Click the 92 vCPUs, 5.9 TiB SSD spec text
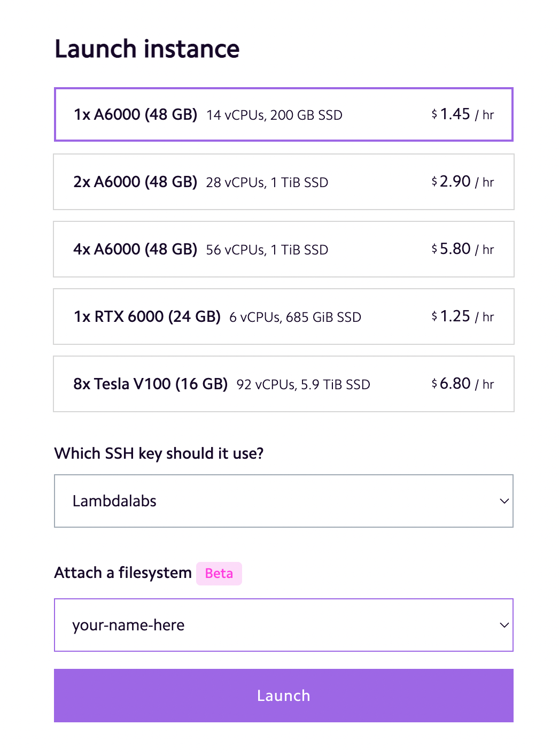 pyautogui.click(x=303, y=385)
